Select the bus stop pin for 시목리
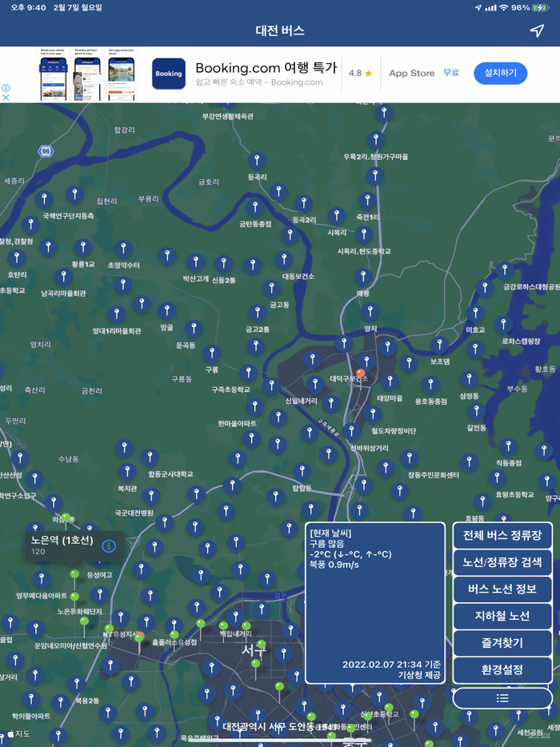 tap(337, 216)
